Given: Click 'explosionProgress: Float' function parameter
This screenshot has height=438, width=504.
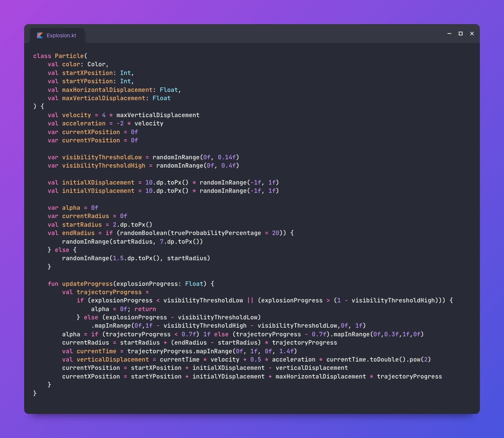Looking at the screenshot, I should [x=160, y=284].
